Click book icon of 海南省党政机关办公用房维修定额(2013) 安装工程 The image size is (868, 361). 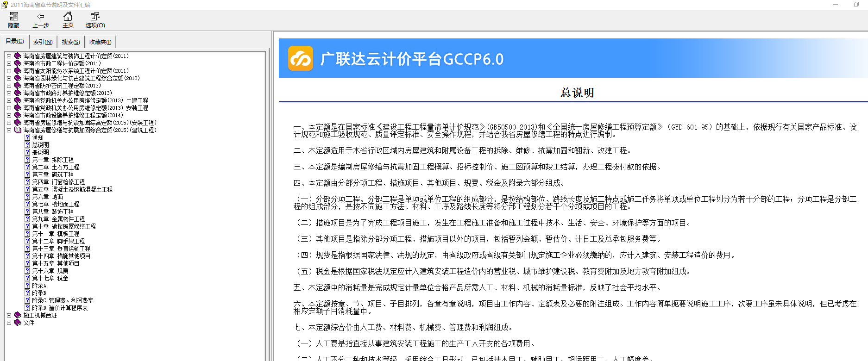click(18, 108)
